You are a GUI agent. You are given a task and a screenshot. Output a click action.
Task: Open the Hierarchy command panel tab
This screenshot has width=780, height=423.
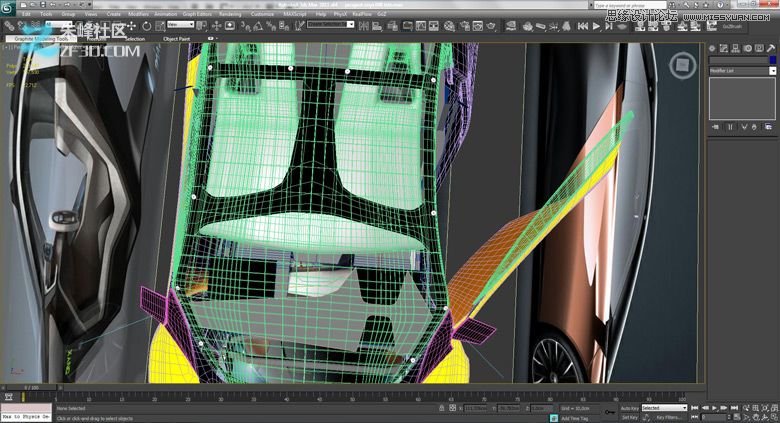click(x=735, y=48)
